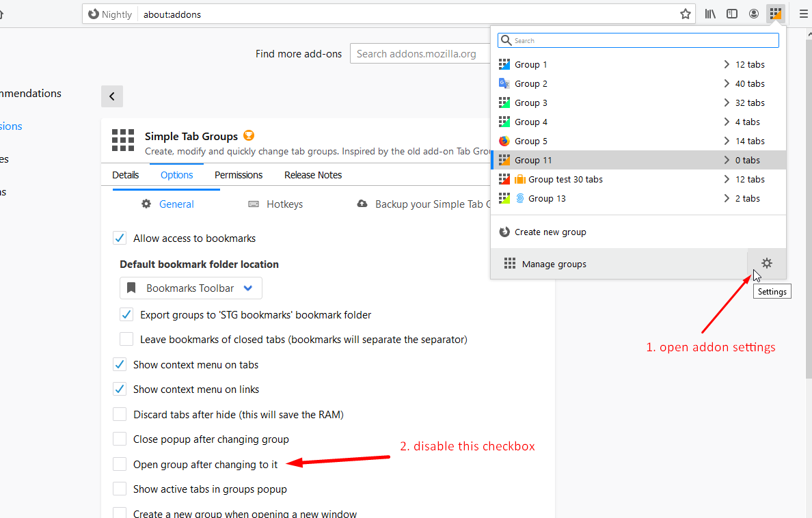Viewport: 812px width, 518px height.
Task: Click the 40 tabs count
Action: pyautogui.click(x=750, y=83)
